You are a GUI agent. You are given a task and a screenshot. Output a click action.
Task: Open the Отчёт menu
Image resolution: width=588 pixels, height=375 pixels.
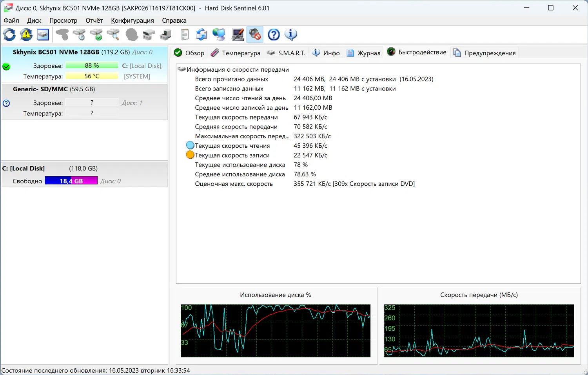94,20
